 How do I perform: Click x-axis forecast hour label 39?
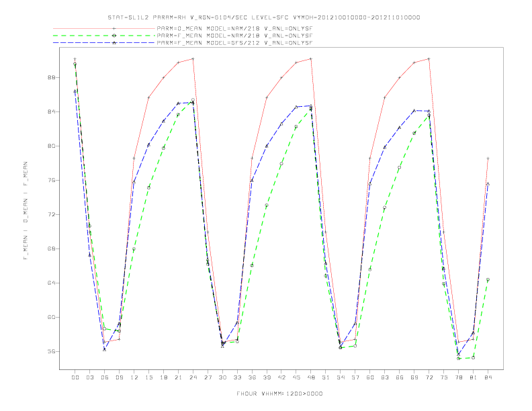tap(267, 377)
